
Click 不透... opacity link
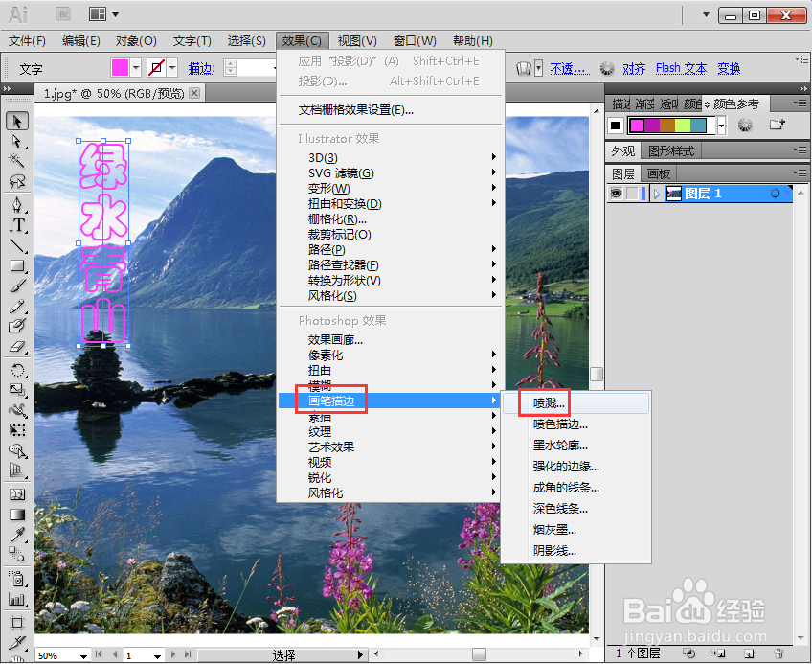pyautogui.click(x=570, y=68)
